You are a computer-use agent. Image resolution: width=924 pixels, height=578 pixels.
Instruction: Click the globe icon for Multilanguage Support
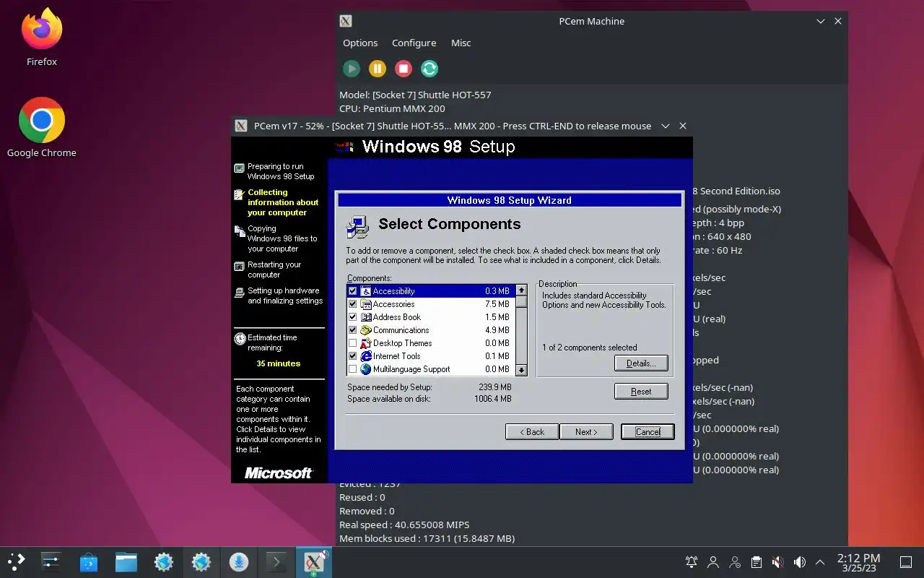coord(365,369)
